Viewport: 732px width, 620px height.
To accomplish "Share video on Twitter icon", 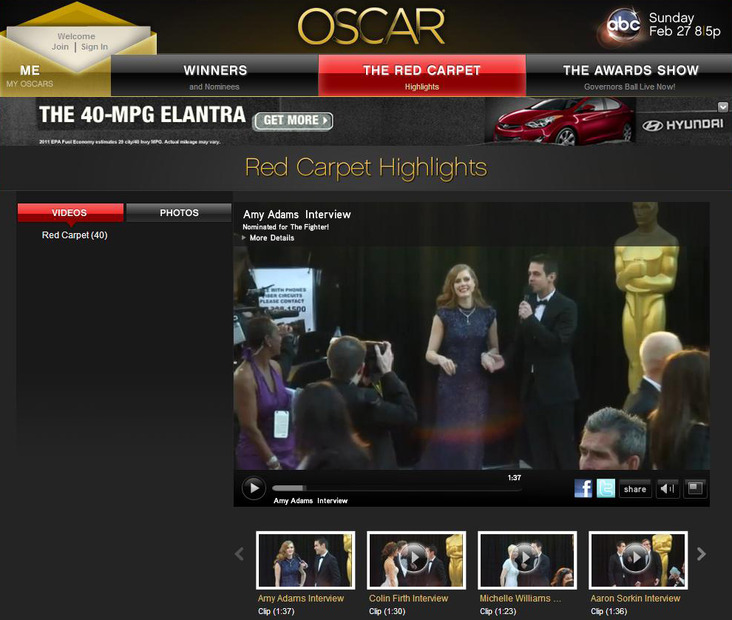I will click(605, 488).
